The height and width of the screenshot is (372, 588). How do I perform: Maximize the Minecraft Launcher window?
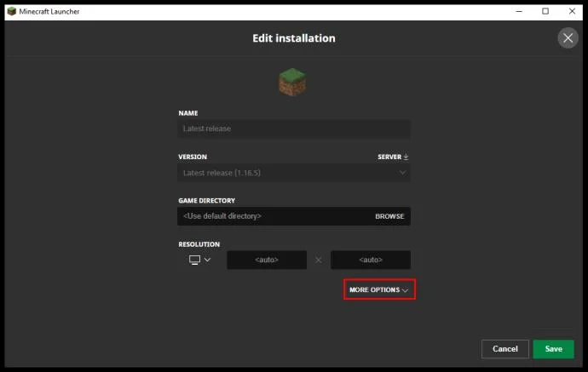545,11
